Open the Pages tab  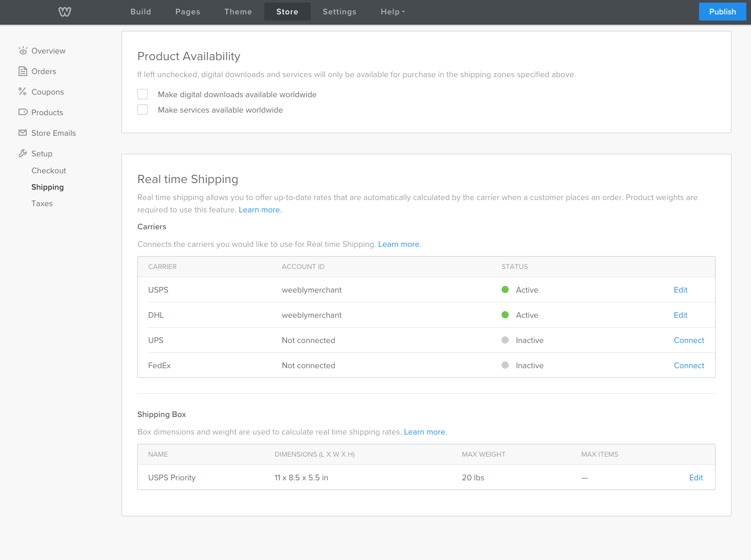(188, 12)
